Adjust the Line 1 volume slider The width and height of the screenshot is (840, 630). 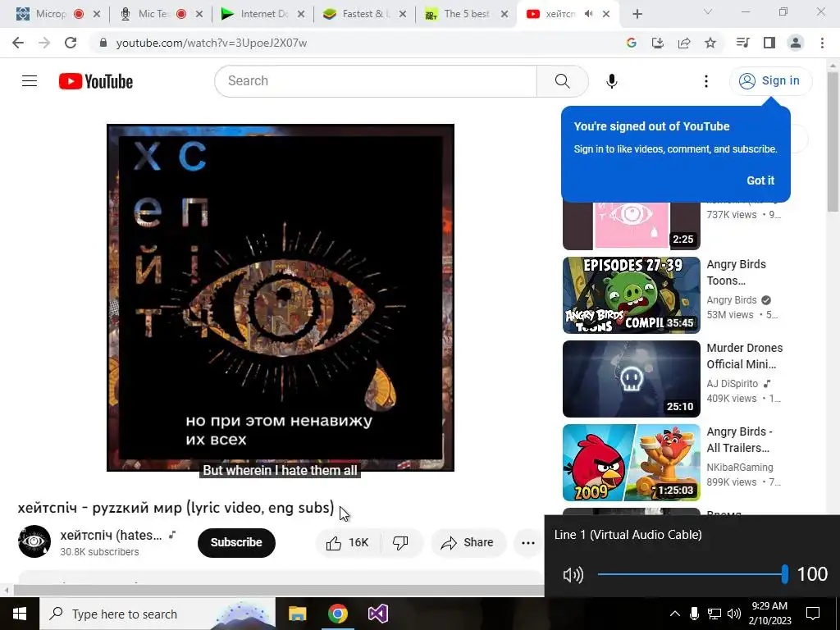(x=692, y=574)
